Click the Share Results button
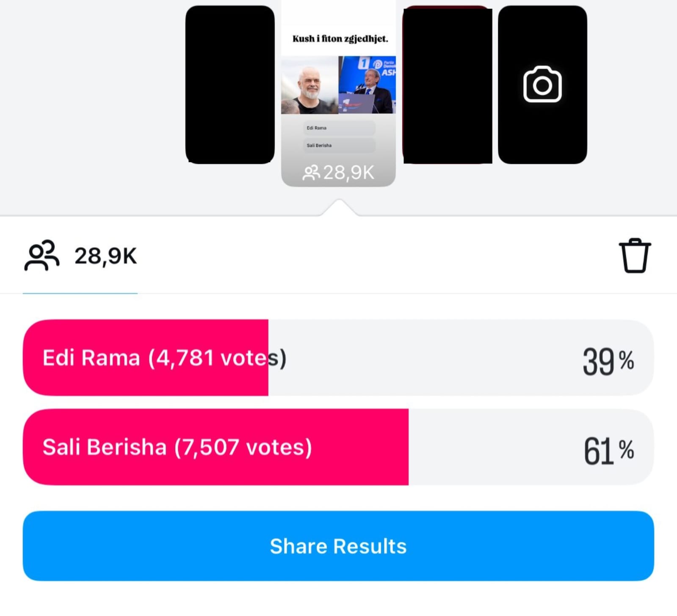 click(338, 546)
